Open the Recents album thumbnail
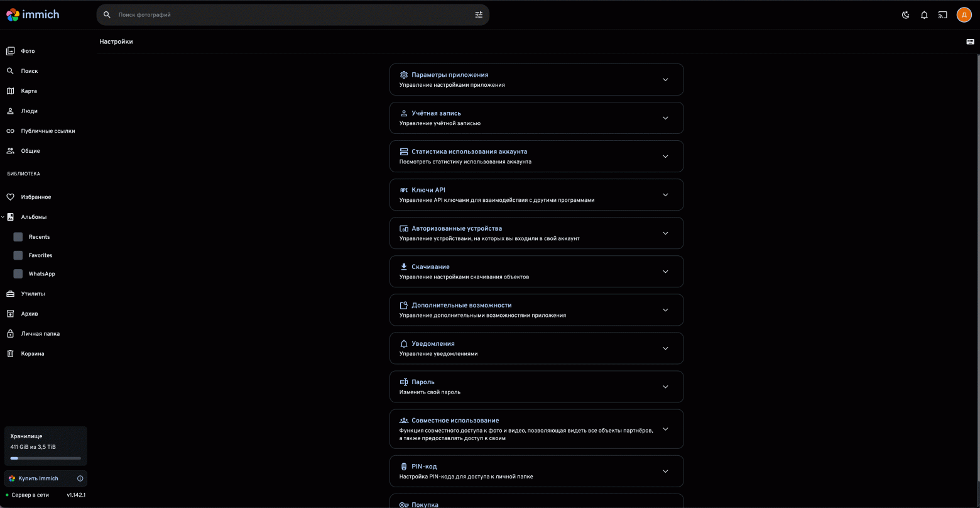 pyautogui.click(x=18, y=237)
